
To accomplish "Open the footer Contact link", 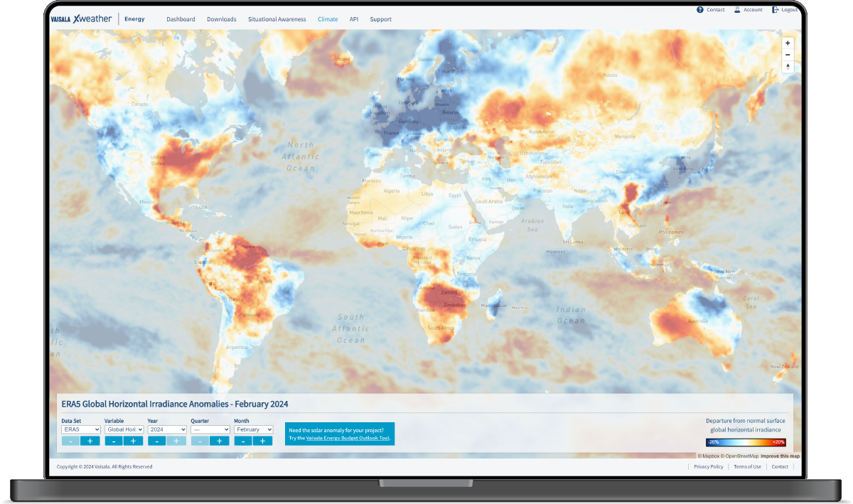I will (780, 466).
